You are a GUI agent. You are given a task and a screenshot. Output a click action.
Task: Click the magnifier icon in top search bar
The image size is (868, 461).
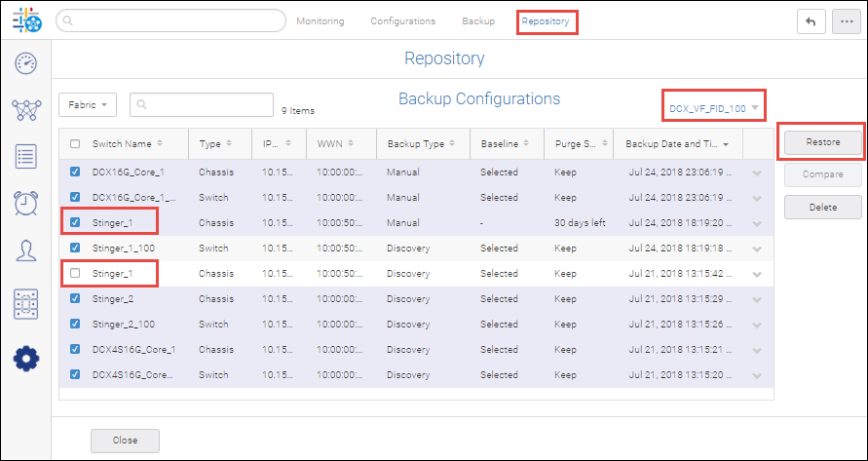67,21
